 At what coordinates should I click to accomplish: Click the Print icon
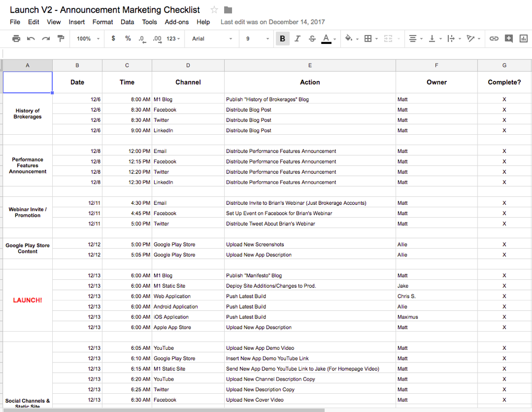click(16, 39)
